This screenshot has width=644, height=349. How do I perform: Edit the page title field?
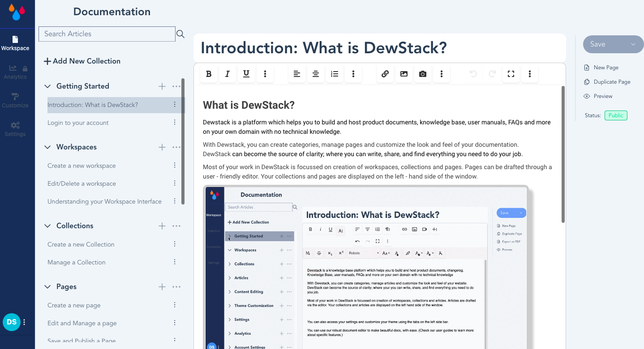click(380, 48)
